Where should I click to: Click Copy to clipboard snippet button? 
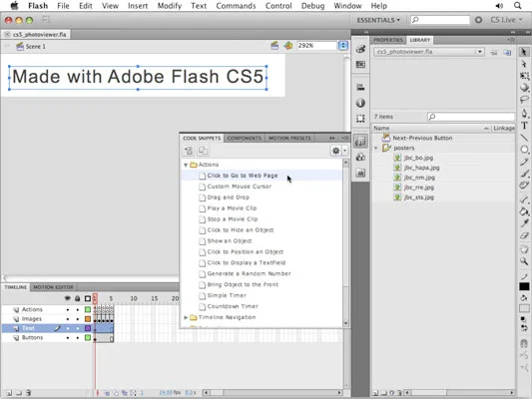(203, 151)
